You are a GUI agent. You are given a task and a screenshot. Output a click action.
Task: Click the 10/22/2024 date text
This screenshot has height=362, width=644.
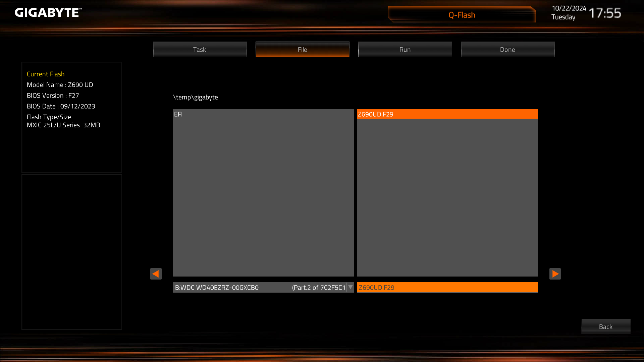569,8
